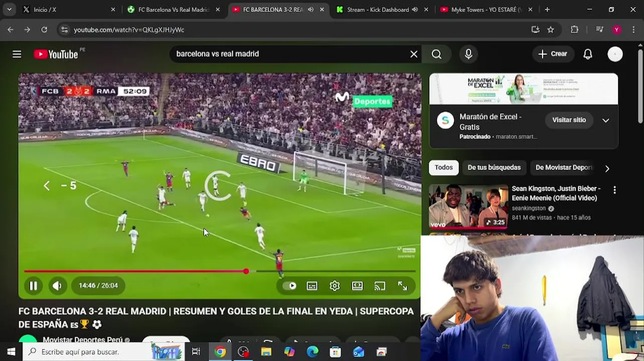The height and width of the screenshot is (361, 644).
Task: Pause the video with the pause button
Action: [33, 286]
